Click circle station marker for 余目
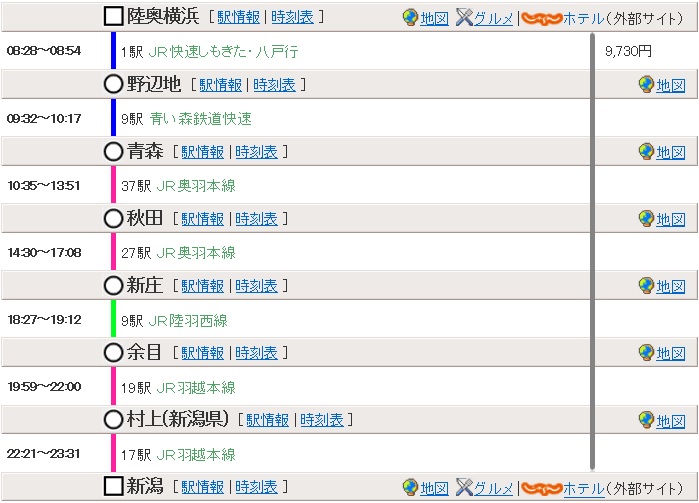This screenshot has height=503, width=699. pos(113,352)
